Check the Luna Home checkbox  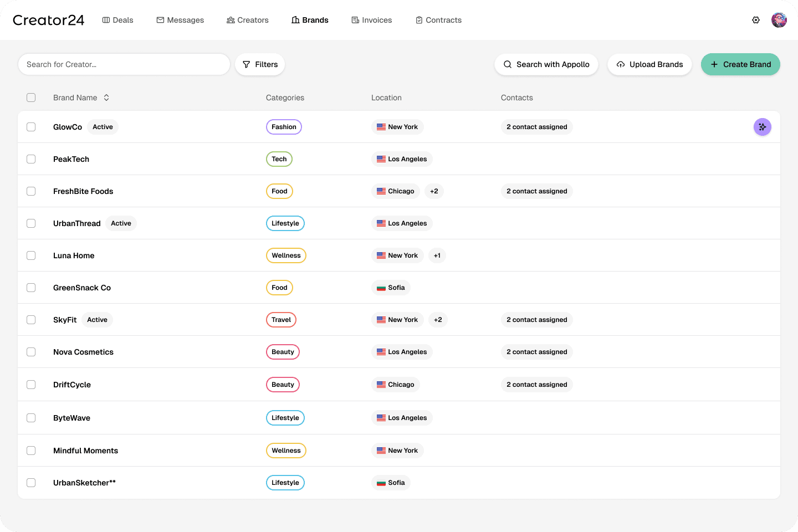[31, 255]
